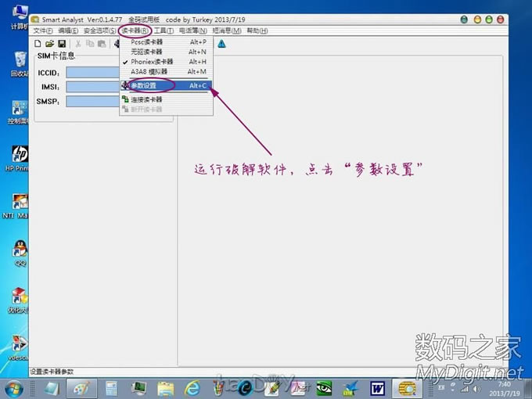The height and width of the screenshot is (399, 532).
Task: Choose 连接读卡器 from the dropdown menu
Action: tap(147, 100)
